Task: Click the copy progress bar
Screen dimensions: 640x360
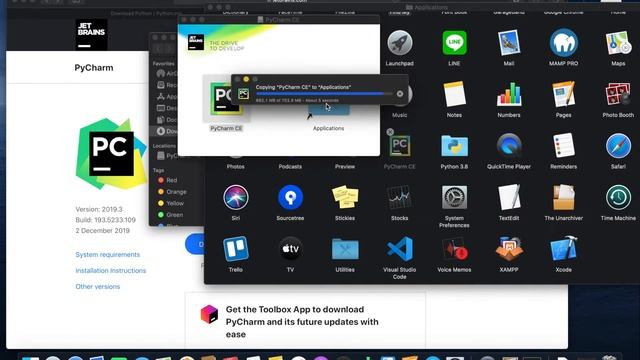Action: tap(324, 94)
